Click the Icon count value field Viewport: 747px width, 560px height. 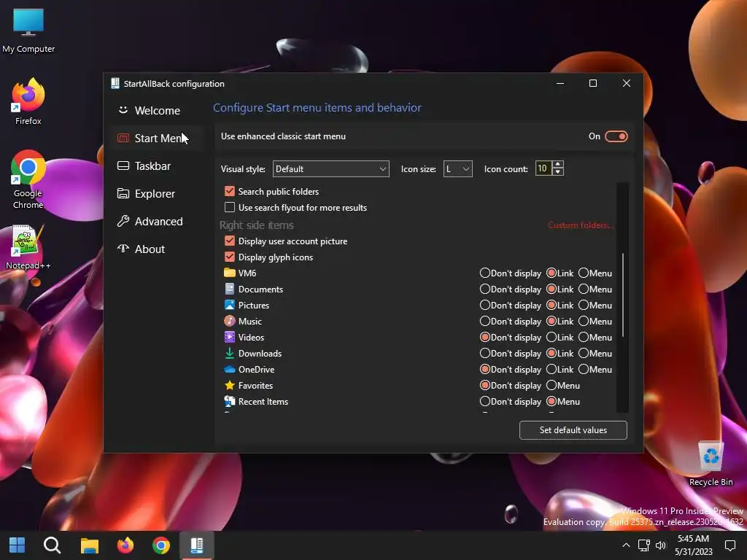(543, 168)
